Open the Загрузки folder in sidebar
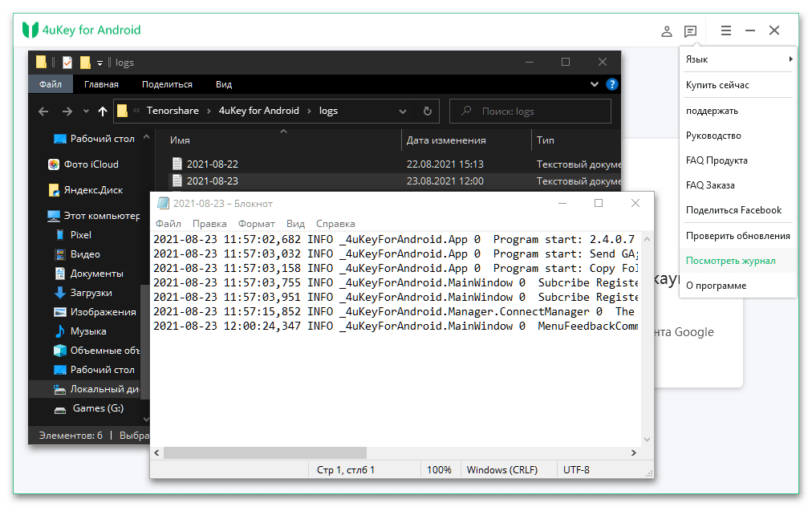812x507 pixels. point(83,293)
